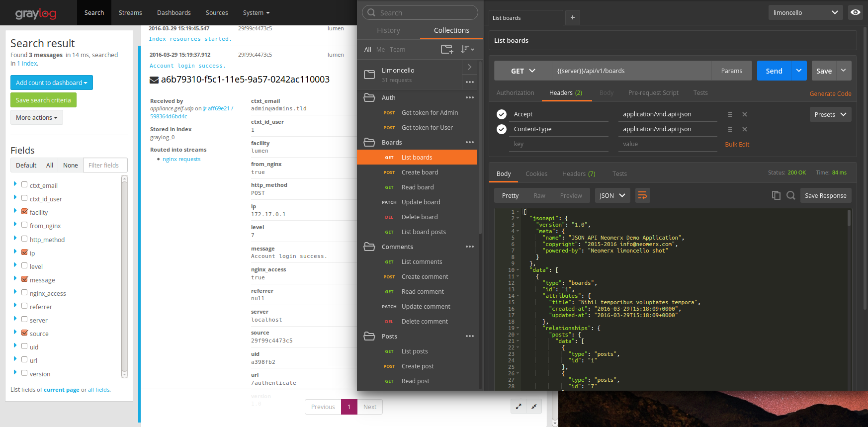The height and width of the screenshot is (427, 868).
Task: Open Auth folder options ellipsis
Action: point(470,97)
